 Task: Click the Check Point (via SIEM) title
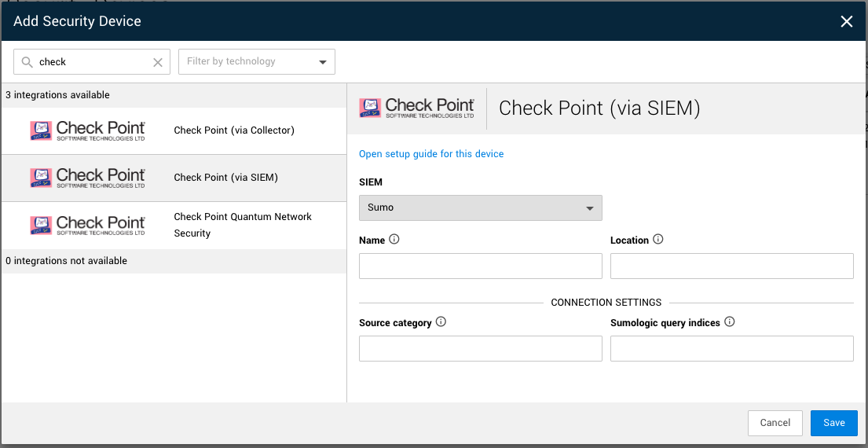click(599, 108)
